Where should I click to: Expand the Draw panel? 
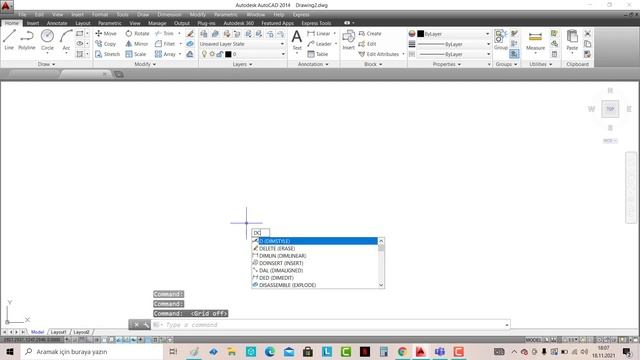pos(46,64)
